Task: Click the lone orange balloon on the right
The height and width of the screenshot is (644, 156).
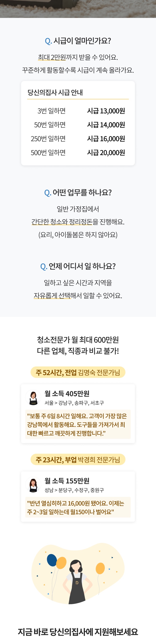Action: 100,569
